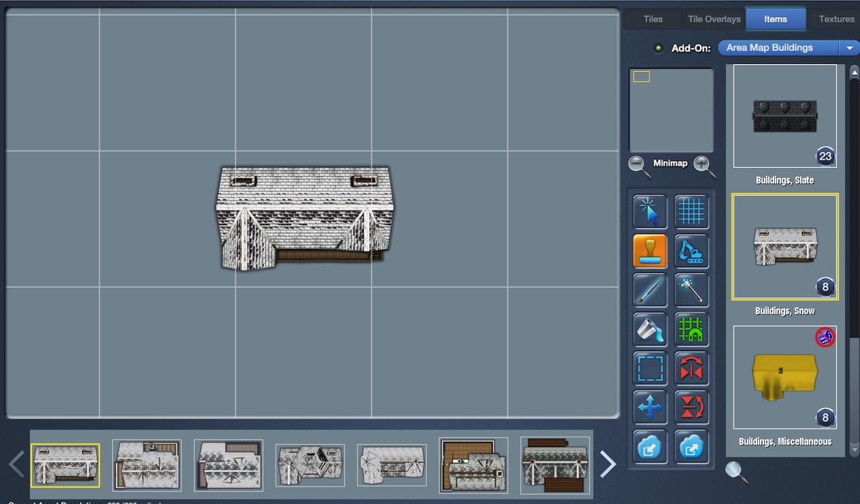Screen dimensions: 860x504
Task: Pick the paintbrush tool
Action: 650,290
